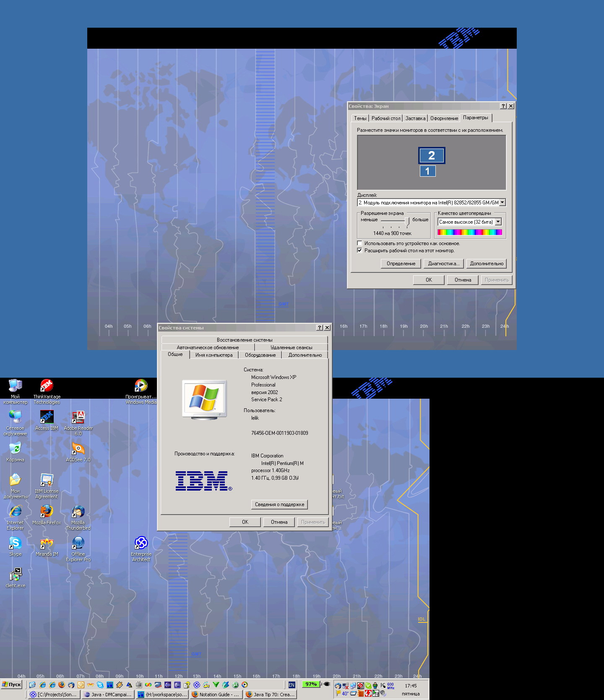This screenshot has height=700, width=604.
Task: Click the Сведения о поддержке button
Action: (279, 504)
